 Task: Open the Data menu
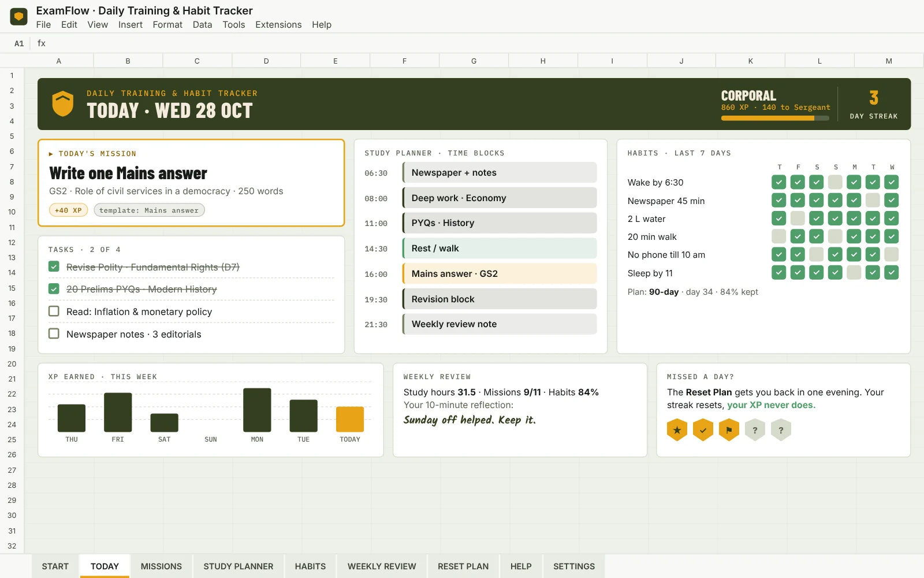tap(202, 25)
